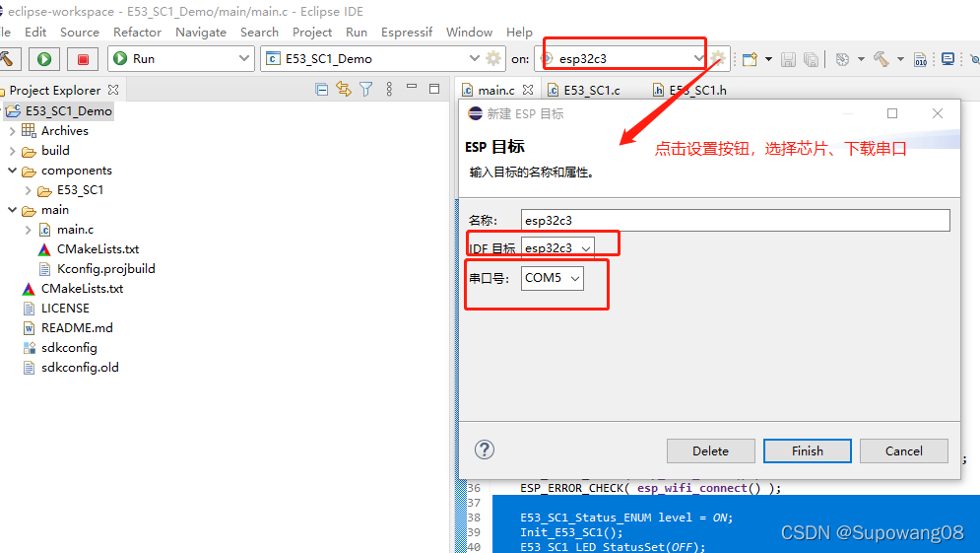Close the main.c editor tab
980x553 pixels.
tap(528, 90)
